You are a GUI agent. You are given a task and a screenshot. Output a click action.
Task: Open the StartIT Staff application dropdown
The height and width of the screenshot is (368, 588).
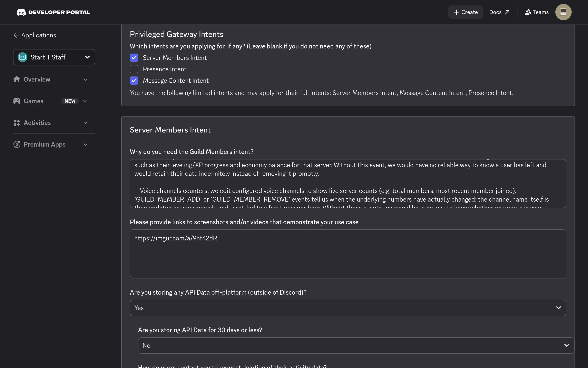coord(54,57)
